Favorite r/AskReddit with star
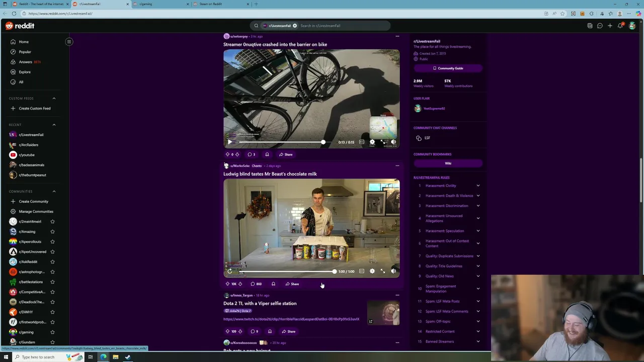 pos(52,262)
